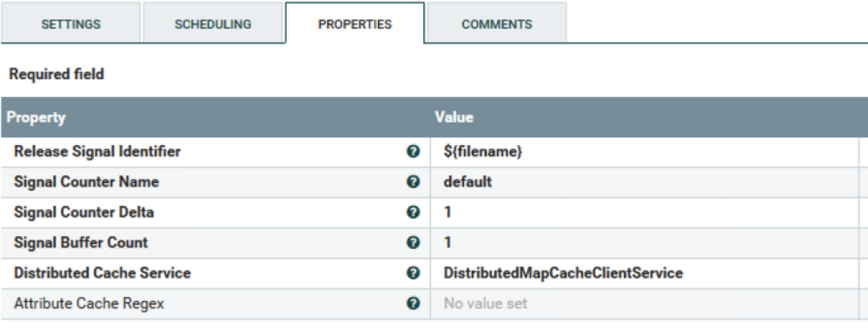Image resolution: width=868 pixels, height=335 pixels.
Task: Edit the Signal Counter Delta value
Action: coord(645,213)
